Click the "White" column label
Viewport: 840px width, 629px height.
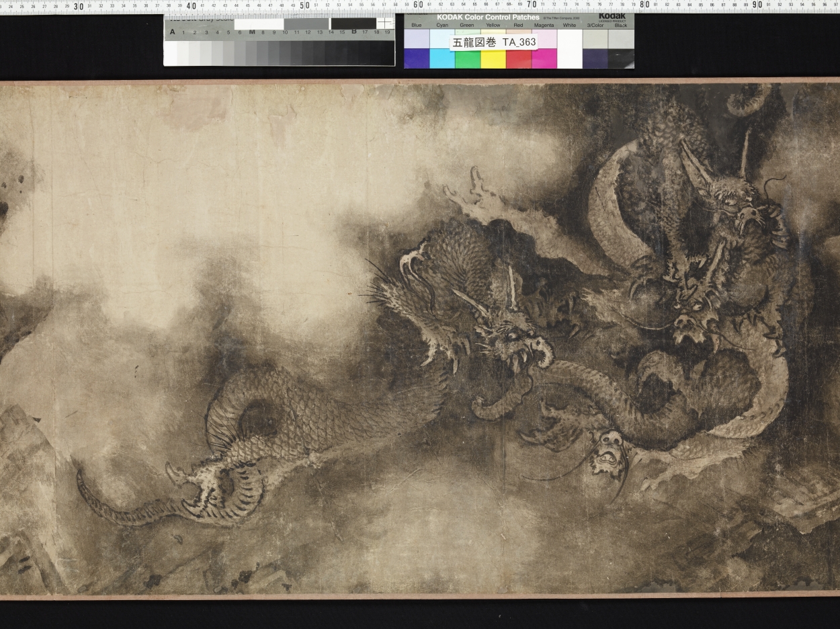[570, 26]
